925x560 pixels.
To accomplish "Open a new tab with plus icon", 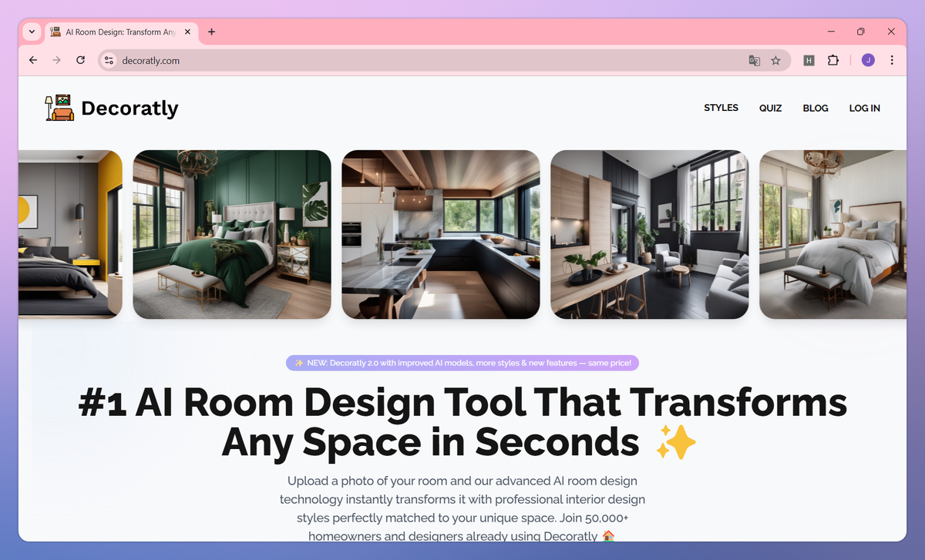I will coord(211,32).
